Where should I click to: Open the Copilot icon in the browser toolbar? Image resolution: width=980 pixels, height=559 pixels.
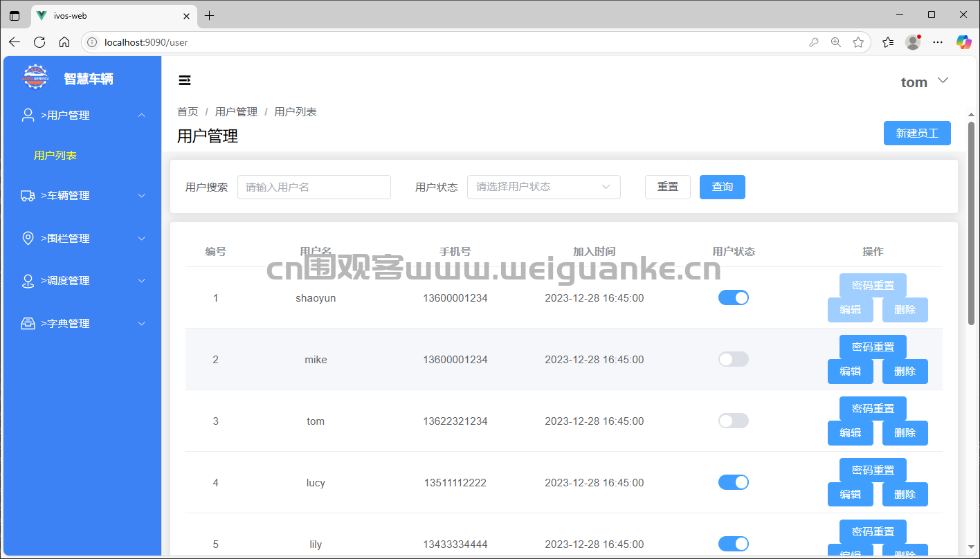(963, 42)
